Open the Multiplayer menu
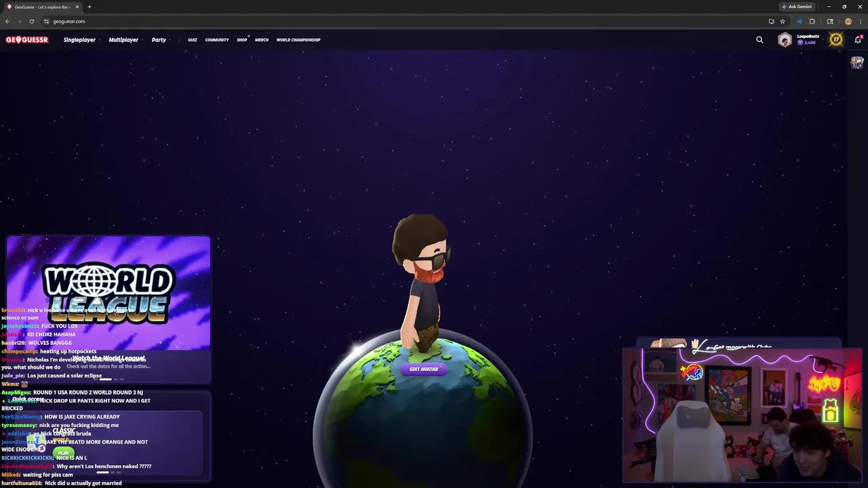 tap(123, 40)
